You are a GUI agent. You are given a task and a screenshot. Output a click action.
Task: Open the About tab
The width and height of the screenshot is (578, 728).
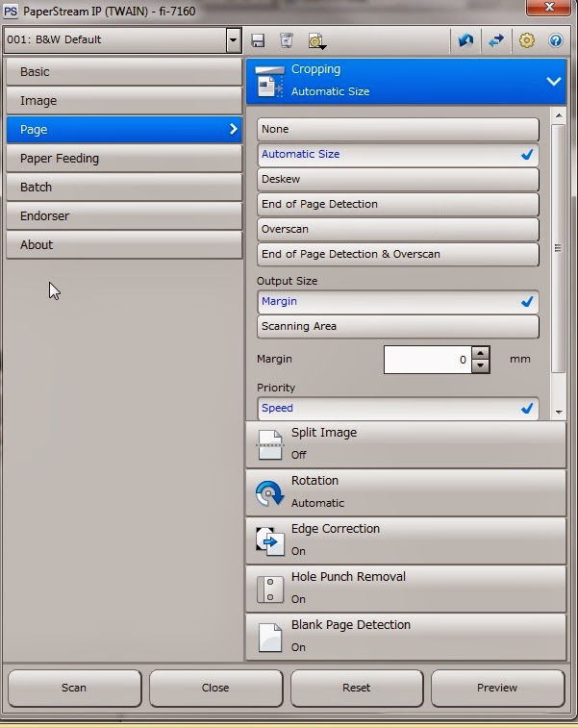point(124,244)
